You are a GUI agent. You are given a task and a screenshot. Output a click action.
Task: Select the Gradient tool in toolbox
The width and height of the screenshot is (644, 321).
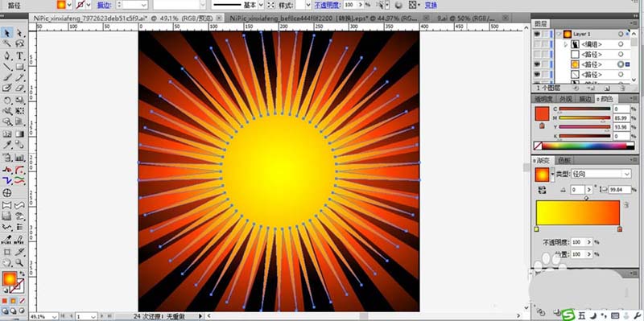[x=19, y=134]
